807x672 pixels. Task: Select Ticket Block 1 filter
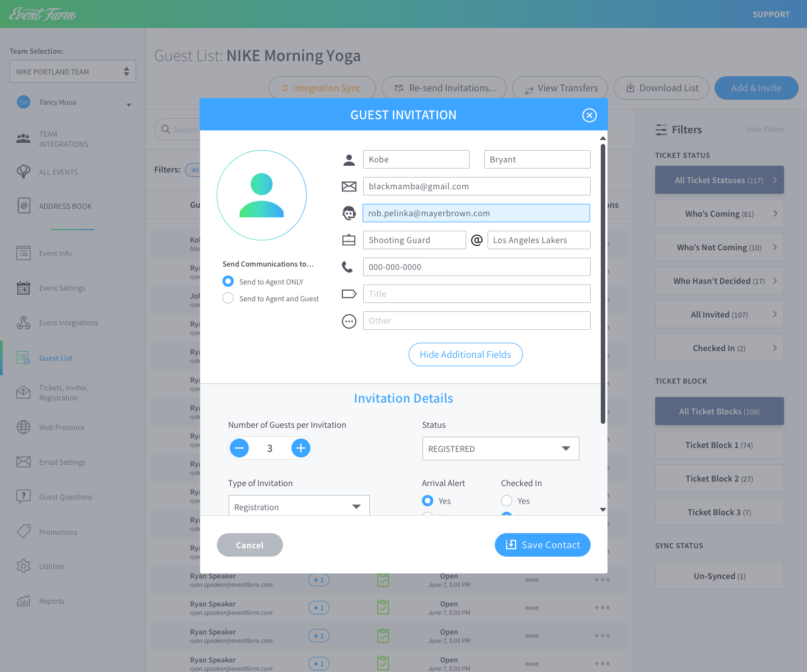point(720,445)
